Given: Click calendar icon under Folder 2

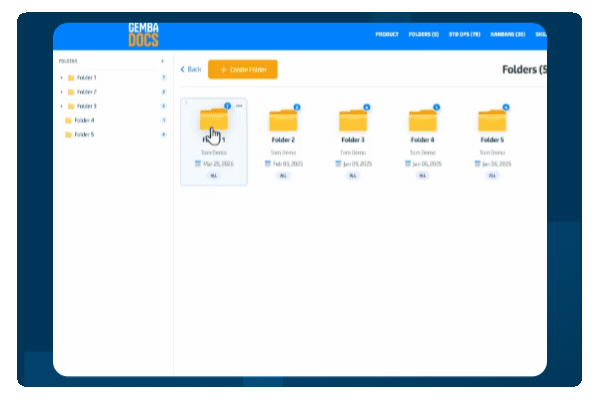Looking at the screenshot, I should [x=268, y=162].
